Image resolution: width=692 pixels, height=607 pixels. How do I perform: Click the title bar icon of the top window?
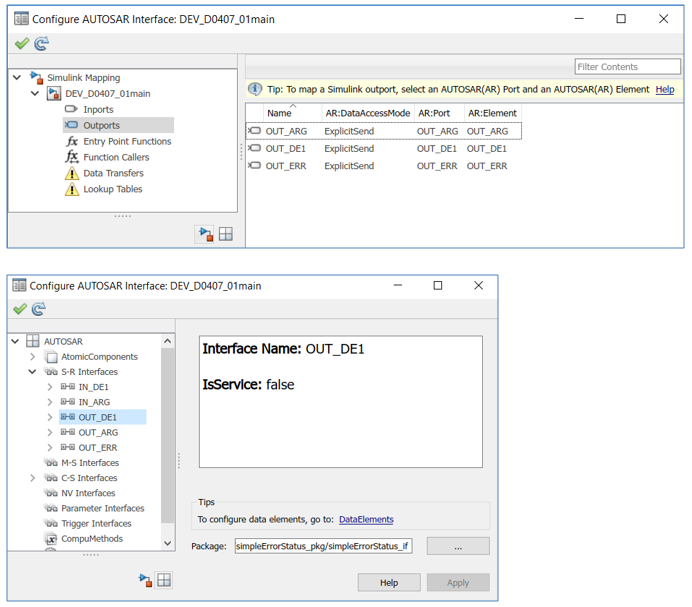pyautogui.click(x=21, y=19)
